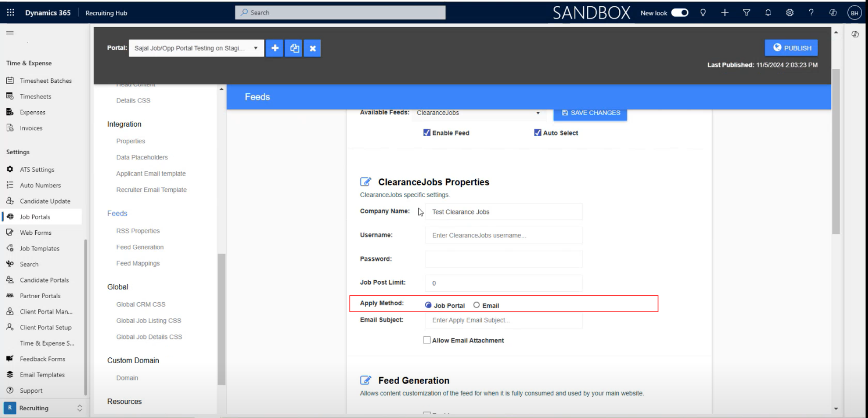Open Applicant Email template link
Image resolution: width=868 pixels, height=418 pixels.
151,174
